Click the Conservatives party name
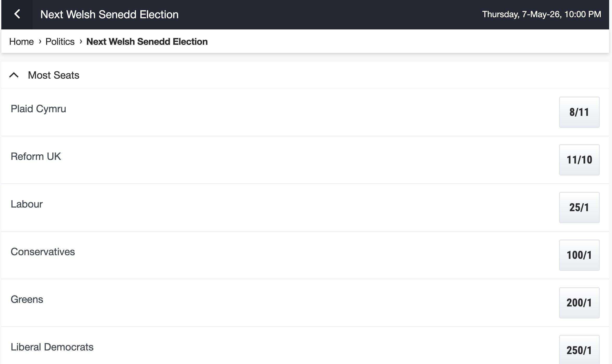 pyautogui.click(x=43, y=252)
